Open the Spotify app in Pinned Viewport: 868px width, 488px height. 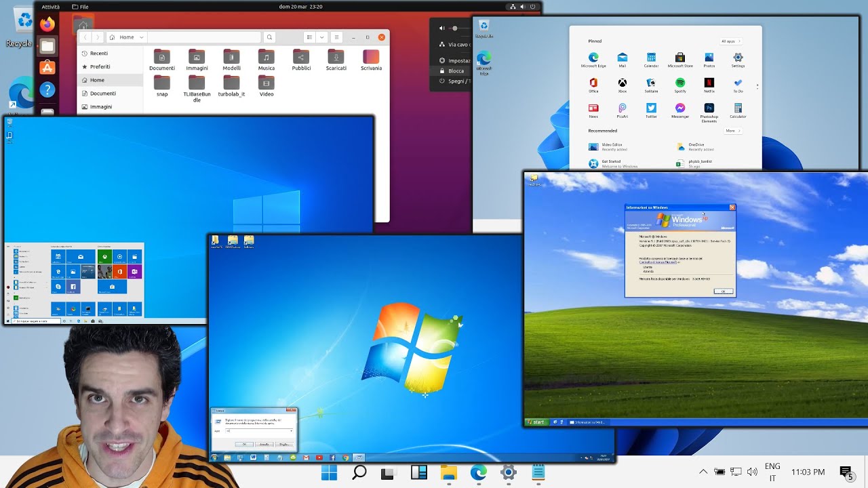click(680, 83)
